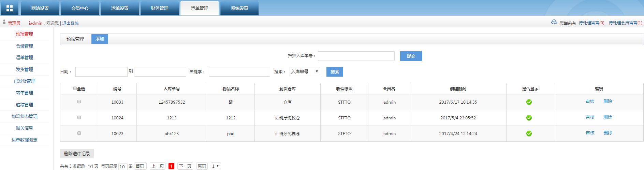Click green display checkmark for record 10024
This screenshot has height=170, width=644.
click(x=529, y=118)
